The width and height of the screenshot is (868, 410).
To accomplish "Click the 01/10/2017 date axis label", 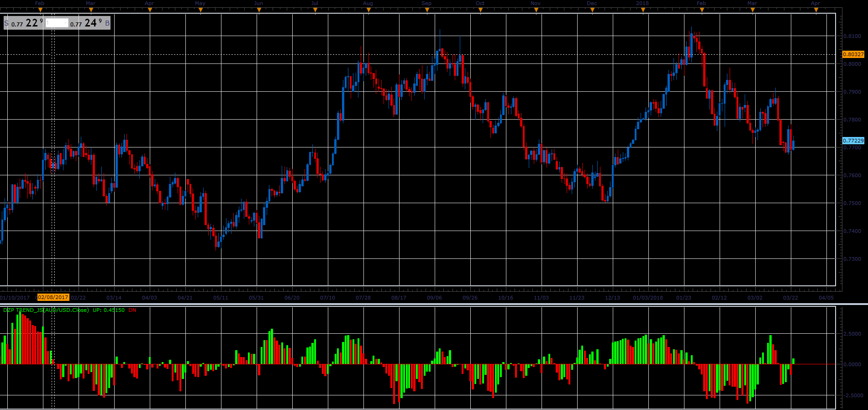I will [15, 298].
